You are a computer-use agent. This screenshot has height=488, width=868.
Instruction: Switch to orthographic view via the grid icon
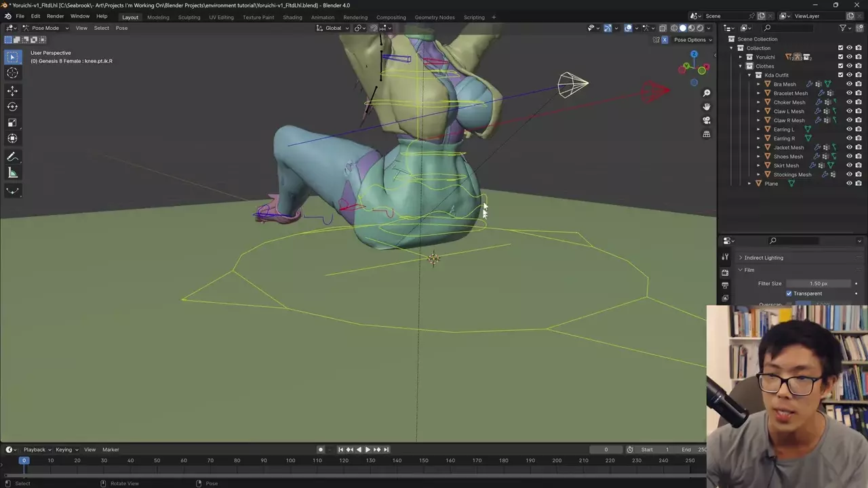[706, 134]
